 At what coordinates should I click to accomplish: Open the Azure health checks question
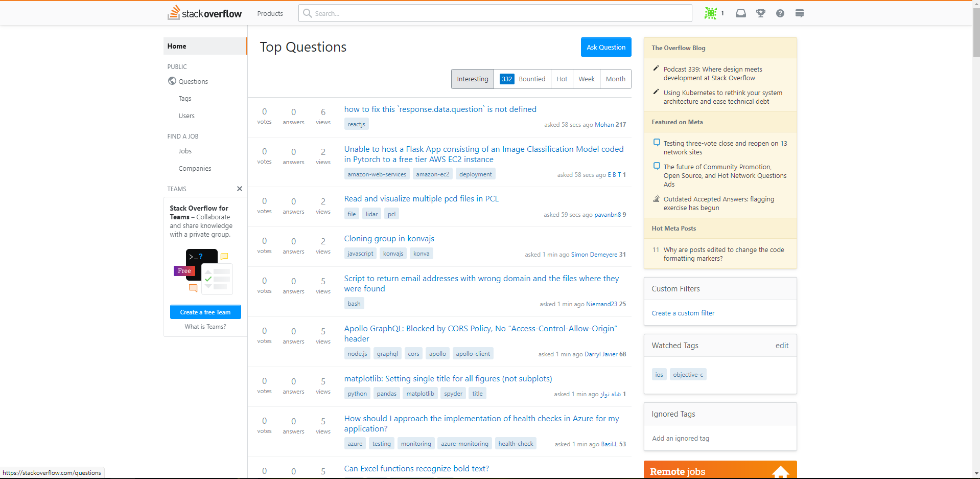[x=481, y=423]
